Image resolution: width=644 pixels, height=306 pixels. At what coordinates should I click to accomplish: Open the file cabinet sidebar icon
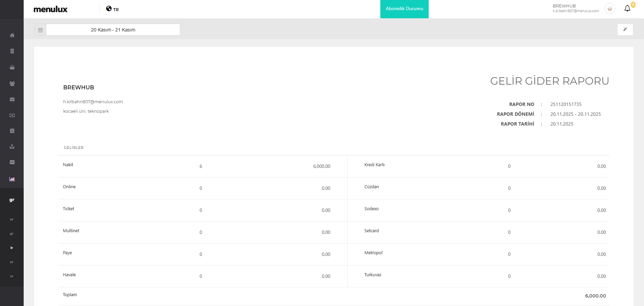[x=12, y=51]
